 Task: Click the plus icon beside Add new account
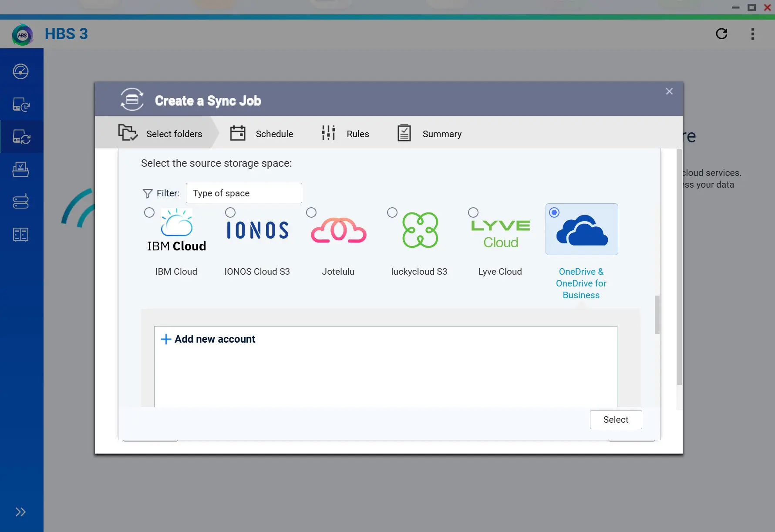pos(166,339)
